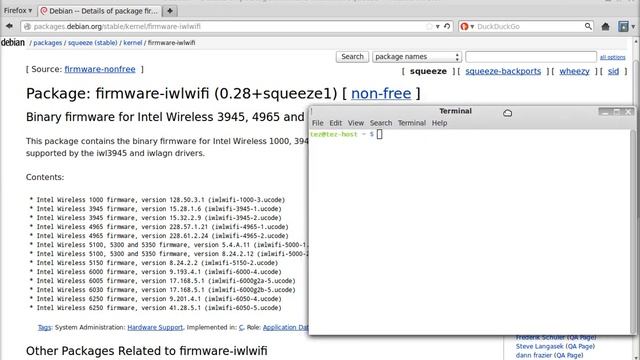640x360 pixels.
Task: Select the Debian package details tab
Action: pos(99,11)
